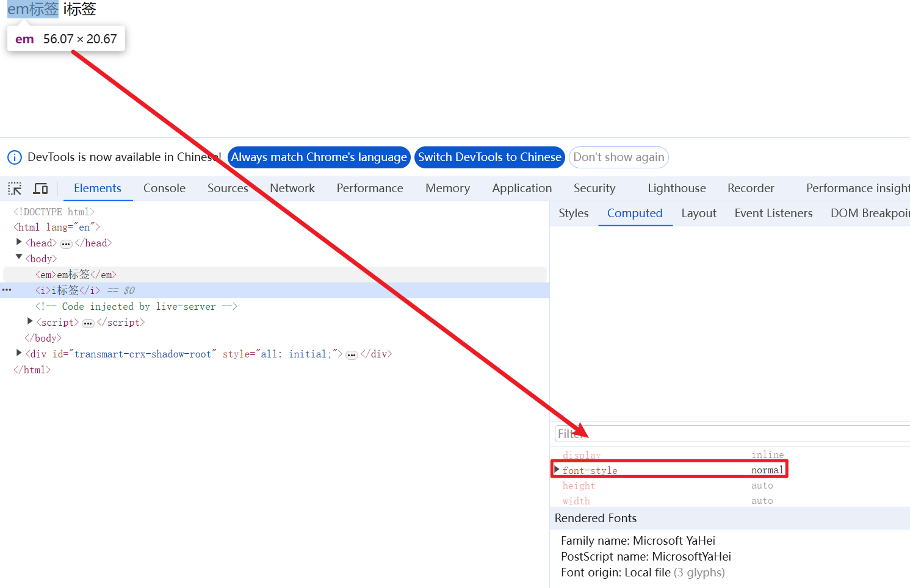Click the i标签 text on the page
Image resolution: width=910 pixels, height=588 pixels.
coord(79,9)
